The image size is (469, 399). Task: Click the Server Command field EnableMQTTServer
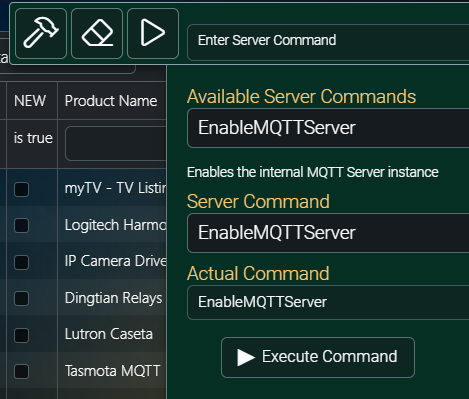(x=328, y=233)
